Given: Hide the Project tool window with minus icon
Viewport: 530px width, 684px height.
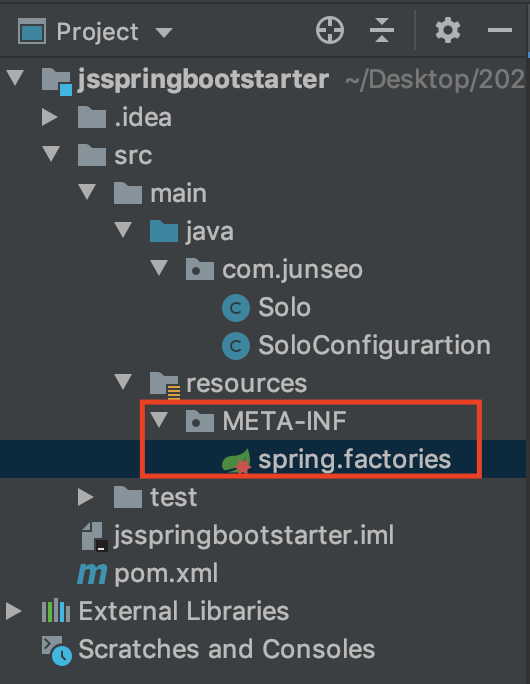Looking at the screenshot, I should (499, 30).
